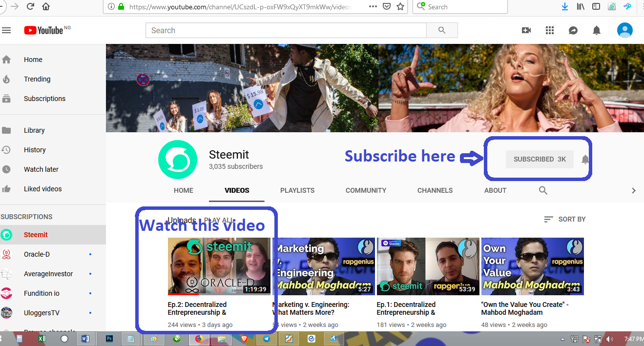
Task: Open the create video camera icon
Action: [x=526, y=30]
